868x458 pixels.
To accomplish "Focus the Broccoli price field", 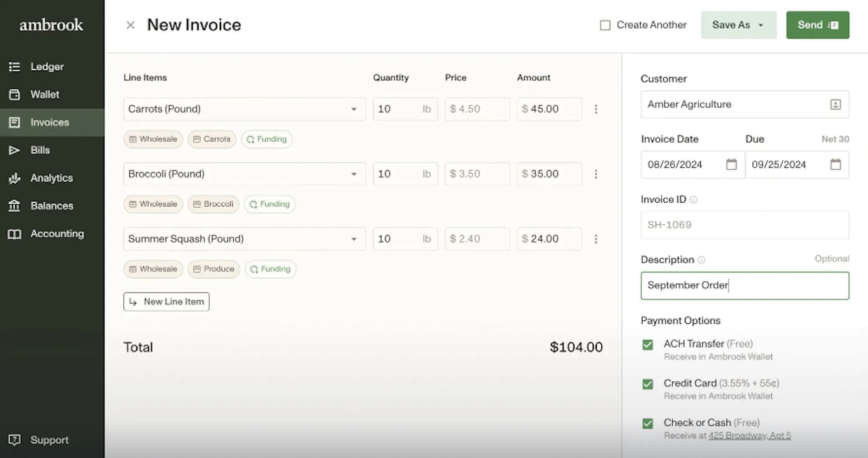I will pyautogui.click(x=477, y=174).
